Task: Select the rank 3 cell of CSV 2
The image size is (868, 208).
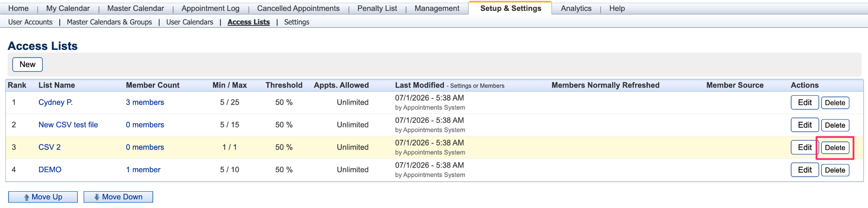Action: (14, 147)
